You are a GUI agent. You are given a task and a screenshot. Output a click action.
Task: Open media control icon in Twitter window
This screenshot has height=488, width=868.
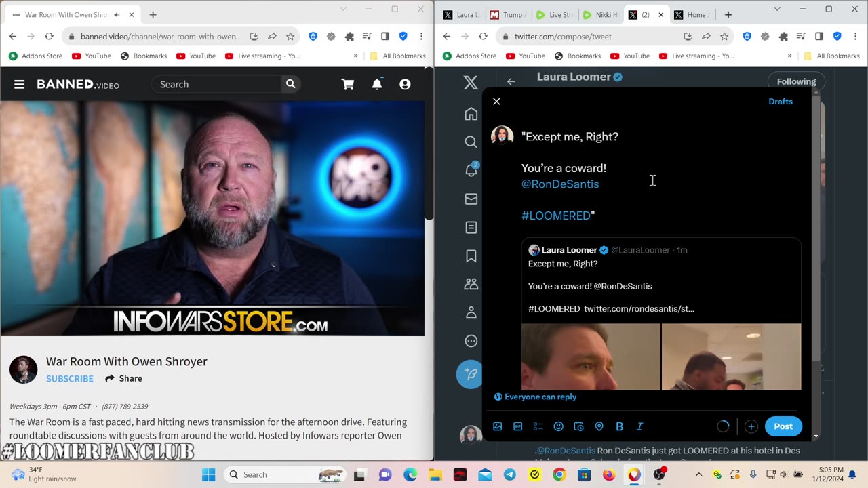pyautogui.click(x=802, y=36)
